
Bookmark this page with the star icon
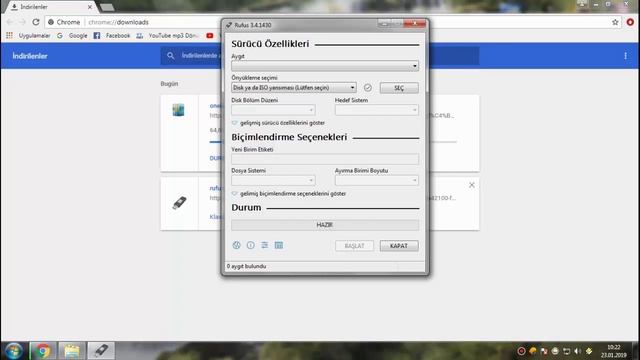[615, 22]
